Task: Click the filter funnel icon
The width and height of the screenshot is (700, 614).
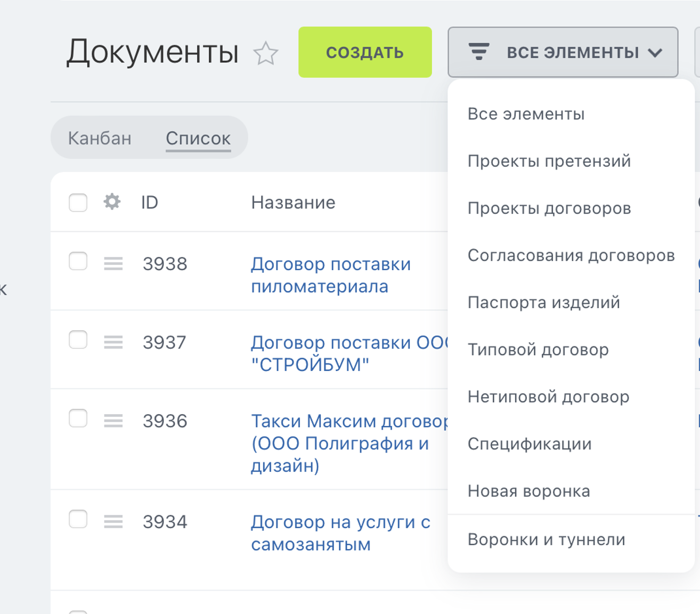Action: pyautogui.click(x=479, y=52)
